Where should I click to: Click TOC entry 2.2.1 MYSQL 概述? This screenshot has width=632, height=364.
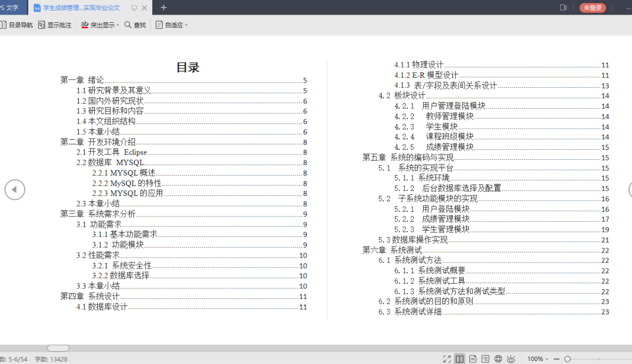click(200, 173)
